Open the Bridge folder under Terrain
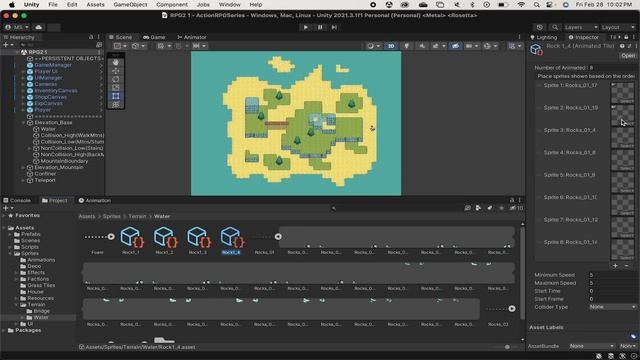This screenshot has width=640, height=360. coord(42,311)
